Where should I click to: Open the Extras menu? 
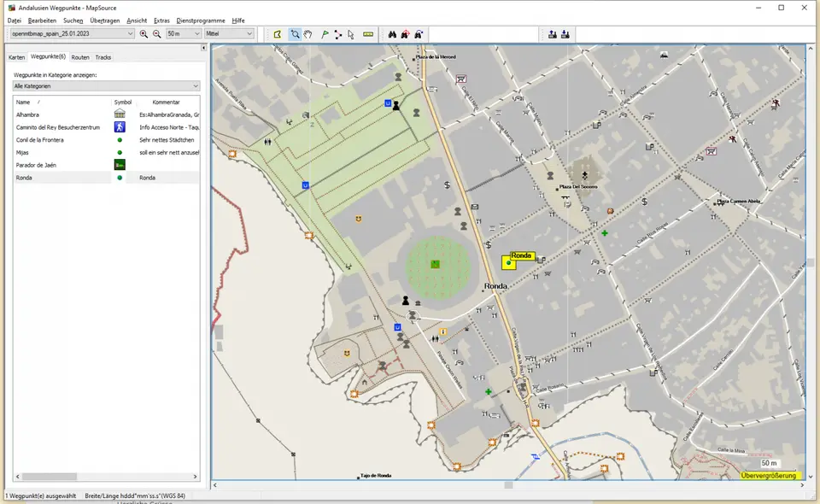[161, 21]
